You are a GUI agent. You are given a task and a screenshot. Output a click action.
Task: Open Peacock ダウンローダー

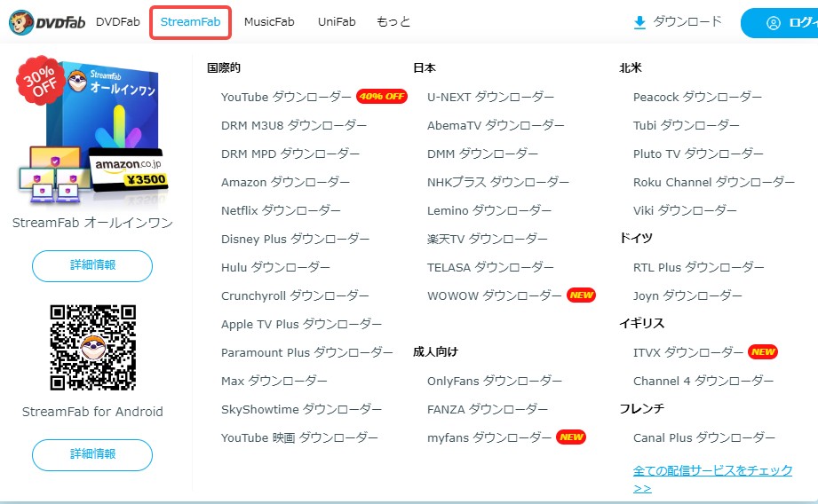(x=697, y=97)
